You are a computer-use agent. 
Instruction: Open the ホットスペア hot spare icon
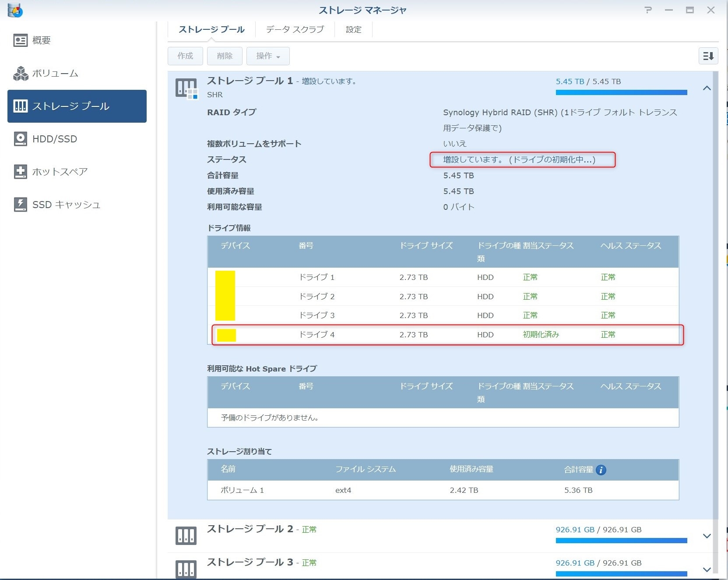(x=20, y=172)
